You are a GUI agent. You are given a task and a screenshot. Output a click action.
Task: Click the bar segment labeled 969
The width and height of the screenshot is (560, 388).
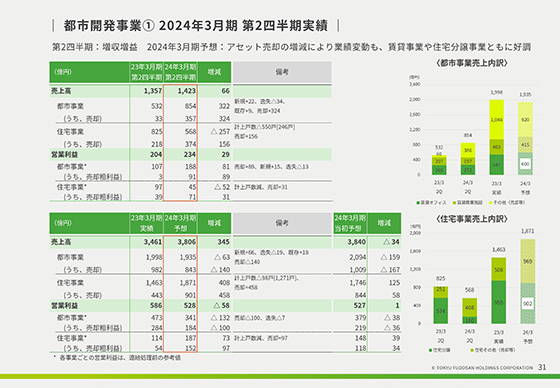(528, 261)
